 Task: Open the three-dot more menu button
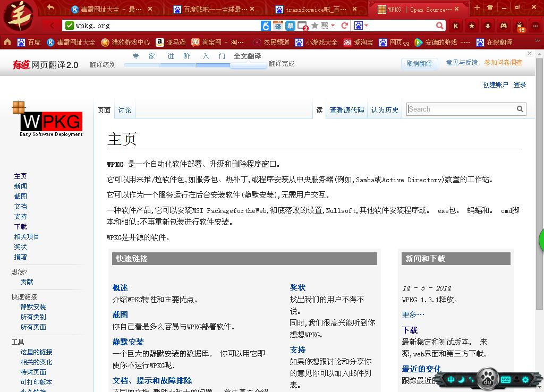pyautogui.click(x=535, y=25)
